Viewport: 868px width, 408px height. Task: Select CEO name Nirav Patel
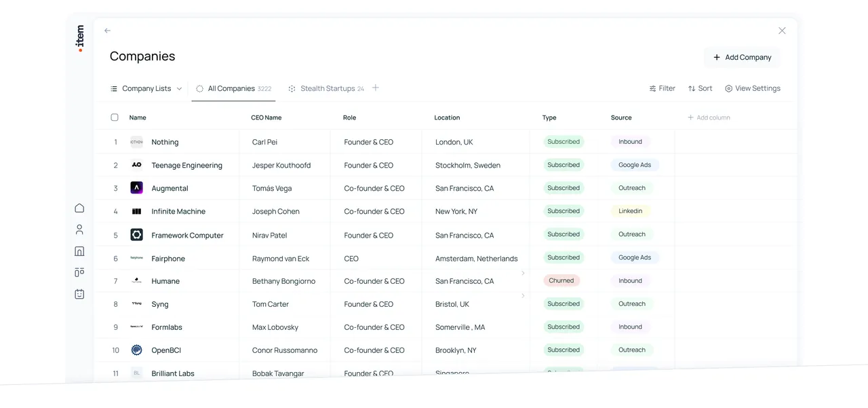[x=269, y=235]
